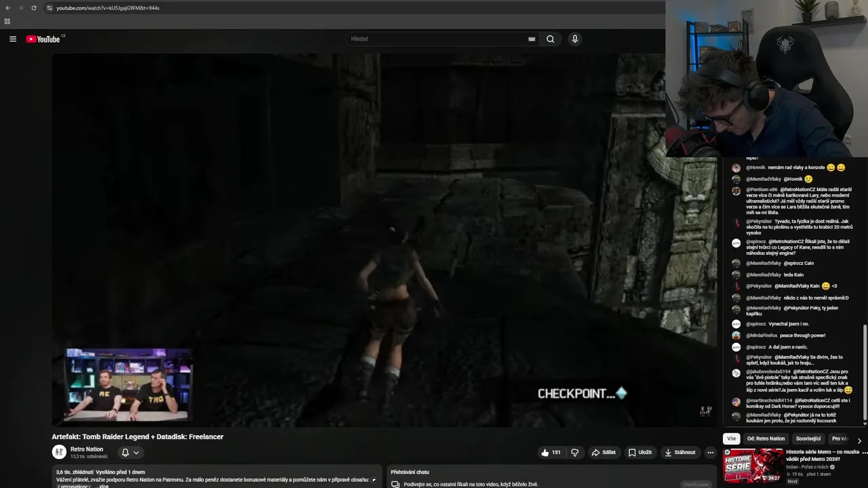868x488 pixels.
Task: Click the 13,3 tis. odběratelů subscriber count
Action: (89, 456)
